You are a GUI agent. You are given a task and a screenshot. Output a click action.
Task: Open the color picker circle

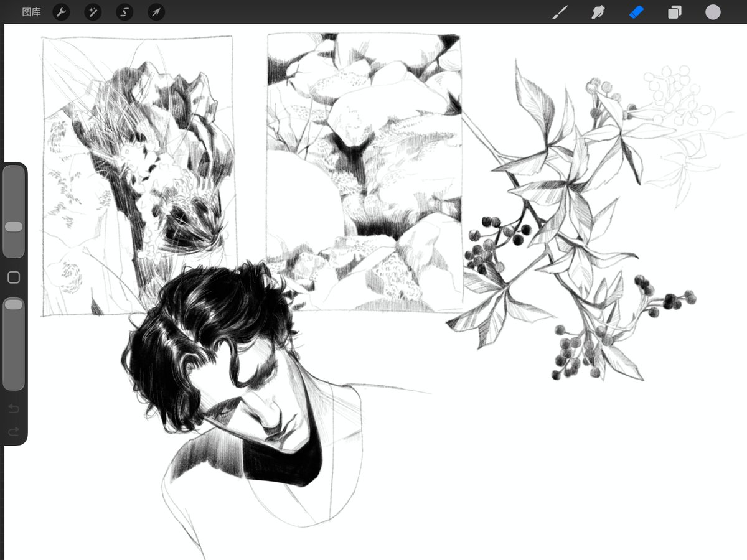(713, 12)
